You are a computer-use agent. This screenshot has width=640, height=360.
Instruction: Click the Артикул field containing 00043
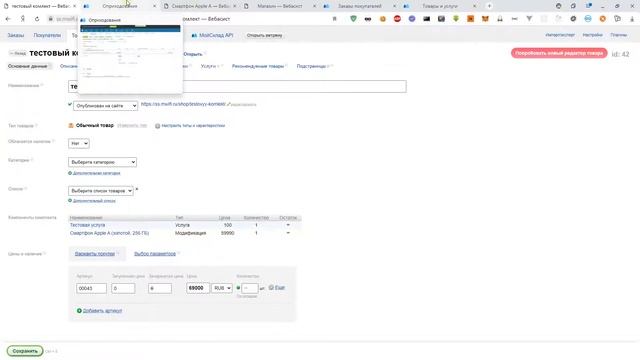click(91, 288)
